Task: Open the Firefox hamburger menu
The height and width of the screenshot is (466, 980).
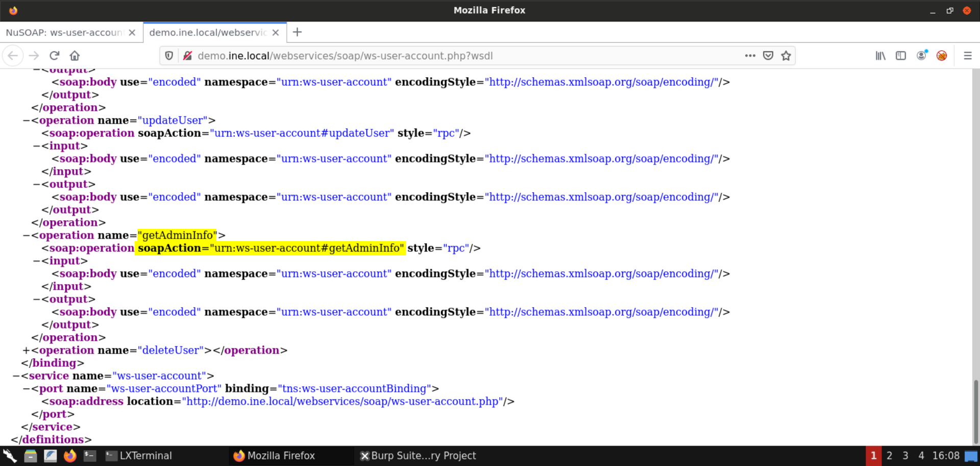Action: 967,56
